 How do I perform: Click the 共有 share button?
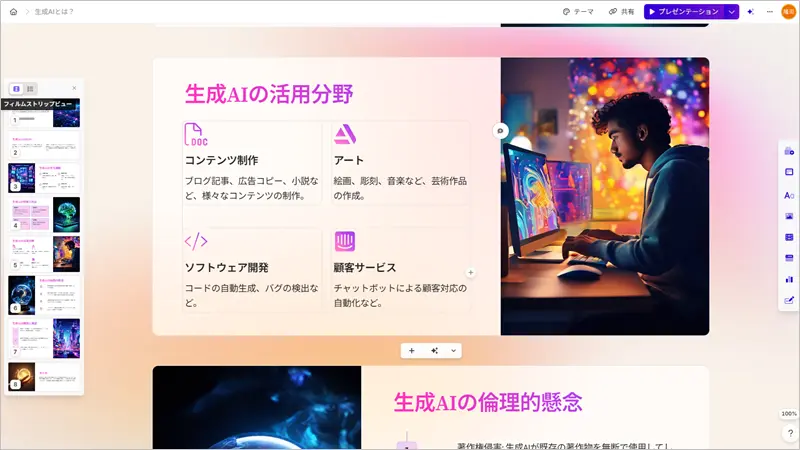pyautogui.click(x=622, y=12)
